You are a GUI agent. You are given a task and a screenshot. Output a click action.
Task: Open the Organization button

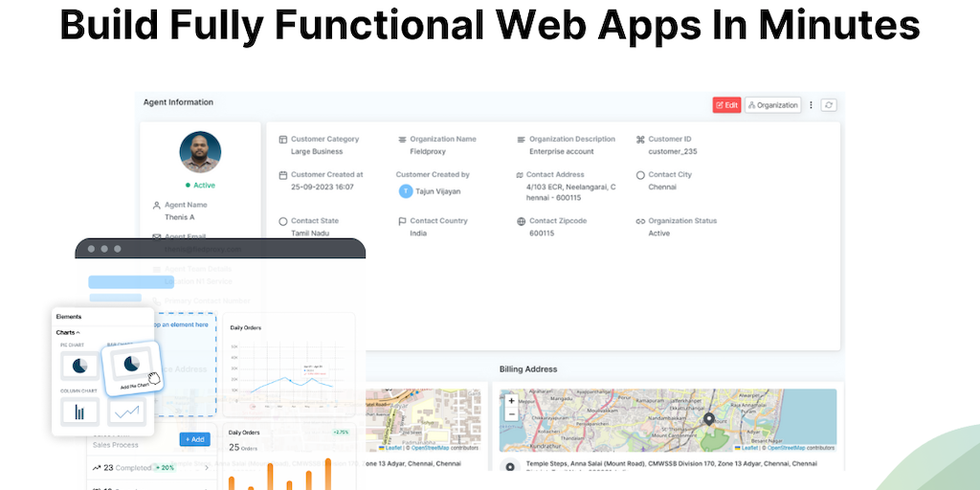[x=772, y=105]
